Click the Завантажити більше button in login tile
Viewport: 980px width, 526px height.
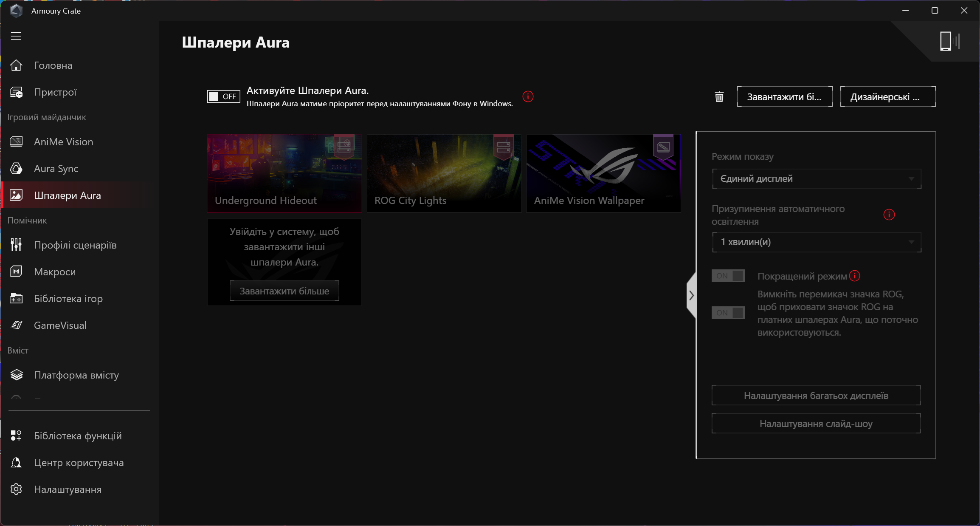(284, 291)
